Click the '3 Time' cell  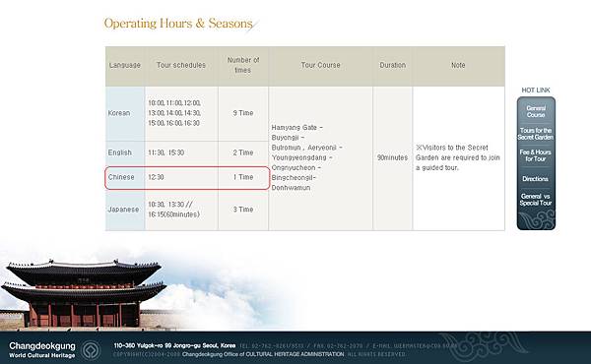243,210
